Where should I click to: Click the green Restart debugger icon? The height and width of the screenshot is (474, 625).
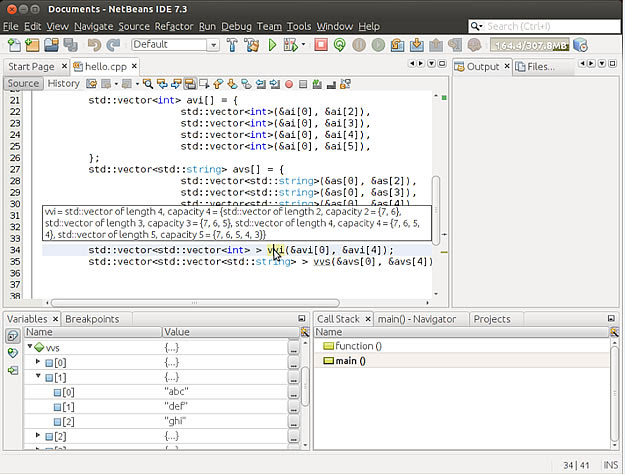(x=340, y=45)
